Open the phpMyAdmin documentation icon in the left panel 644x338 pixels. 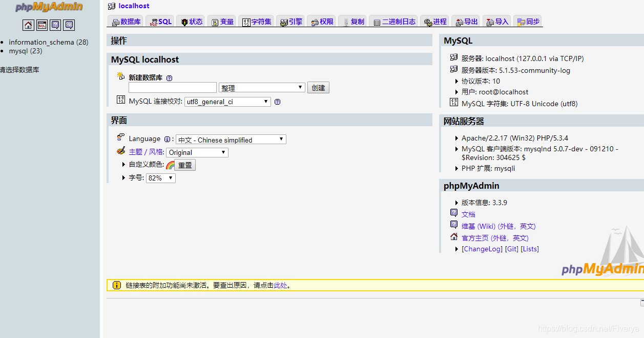55,25
